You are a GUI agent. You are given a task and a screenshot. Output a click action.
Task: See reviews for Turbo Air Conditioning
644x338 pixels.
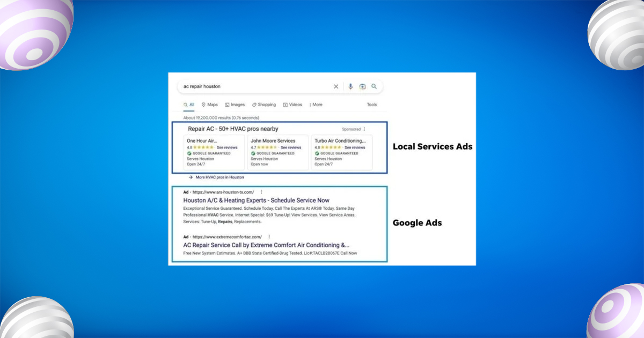pos(355,148)
